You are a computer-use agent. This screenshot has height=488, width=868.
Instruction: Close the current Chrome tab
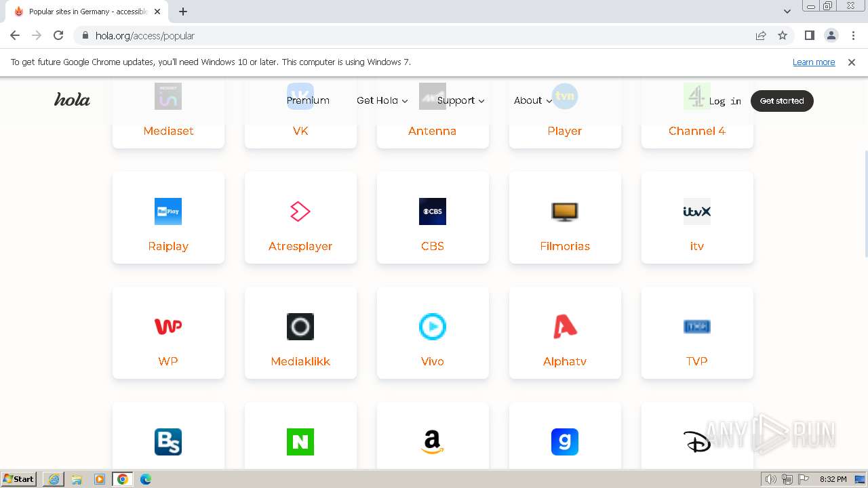(157, 12)
